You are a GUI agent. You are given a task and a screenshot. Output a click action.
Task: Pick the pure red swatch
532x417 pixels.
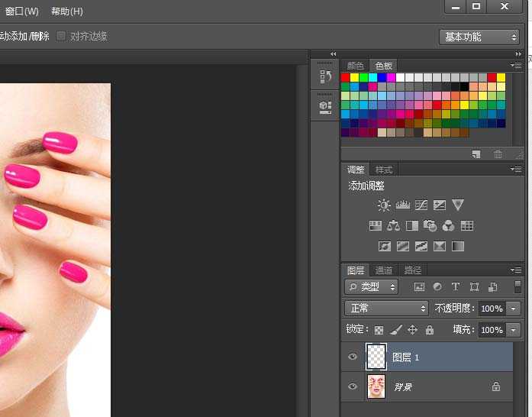tap(346, 77)
